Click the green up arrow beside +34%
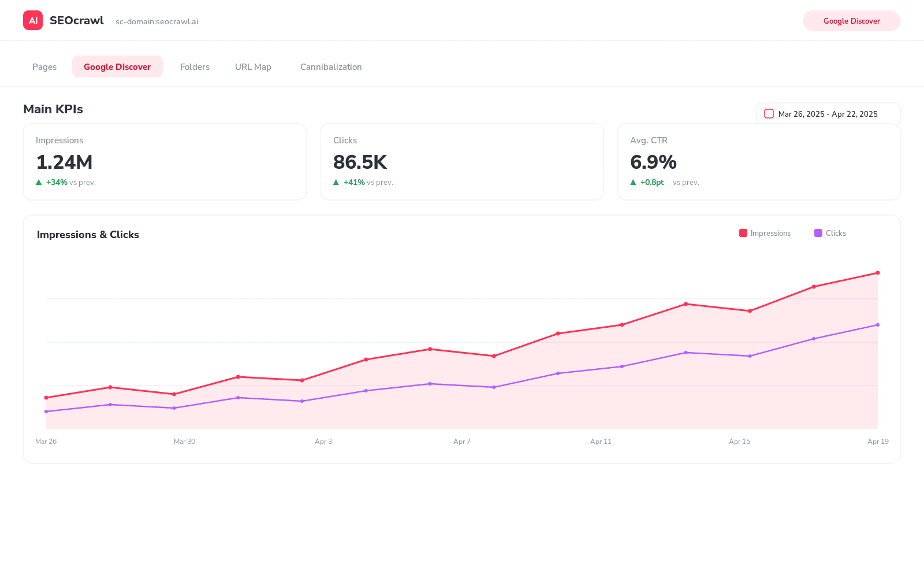 39,182
